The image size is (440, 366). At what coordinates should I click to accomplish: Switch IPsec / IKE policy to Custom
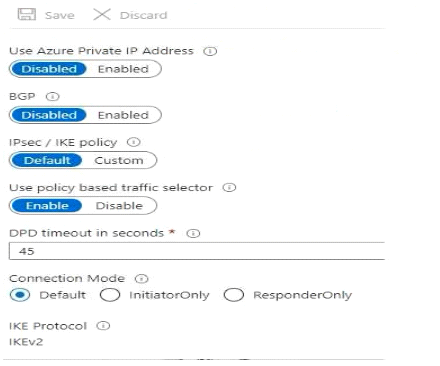[x=119, y=160]
